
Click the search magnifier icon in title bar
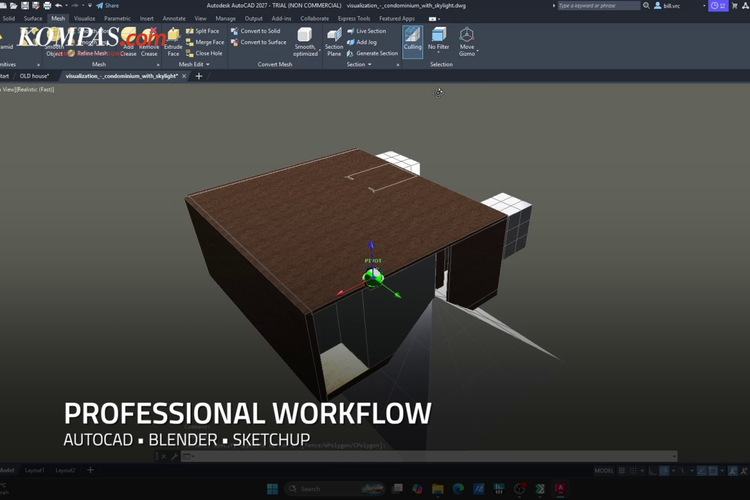coord(646,6)
